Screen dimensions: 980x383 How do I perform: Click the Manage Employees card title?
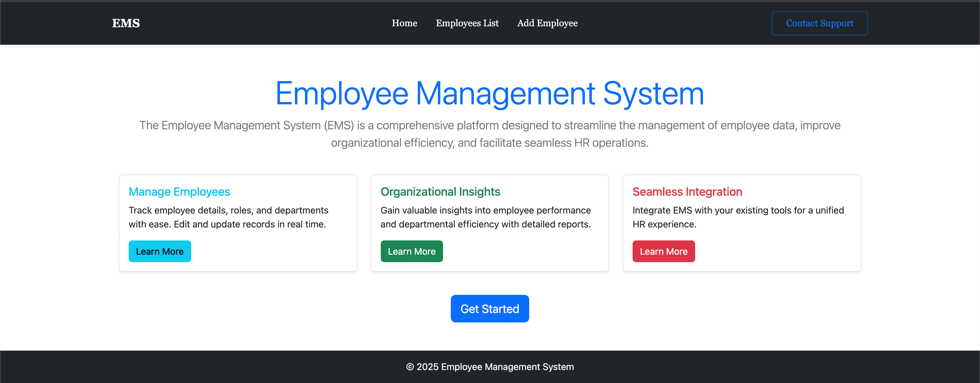179,192
